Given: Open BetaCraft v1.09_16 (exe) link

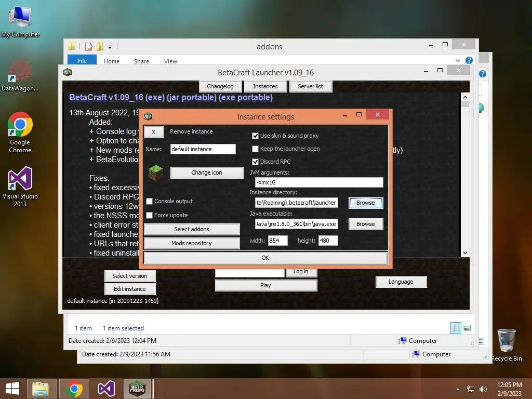Looking at the screenshot, I should (x=117, y=97).
